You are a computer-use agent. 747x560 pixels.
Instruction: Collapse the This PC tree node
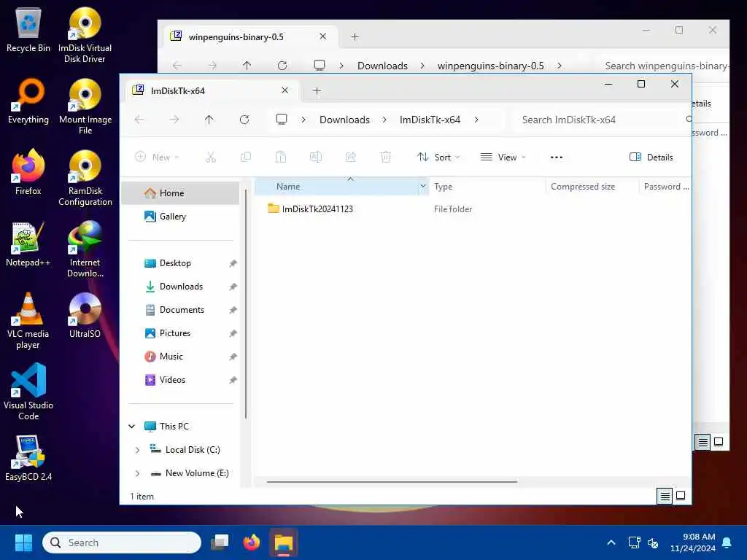tap(132, 426)
